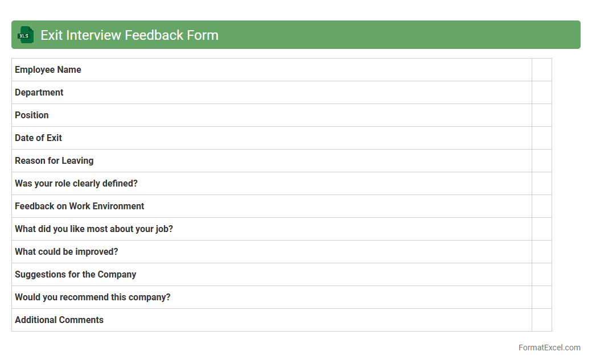The height and width of the screenshot is (364, 592).
Task: Click the XLS file icon in header
Action: 26,35
